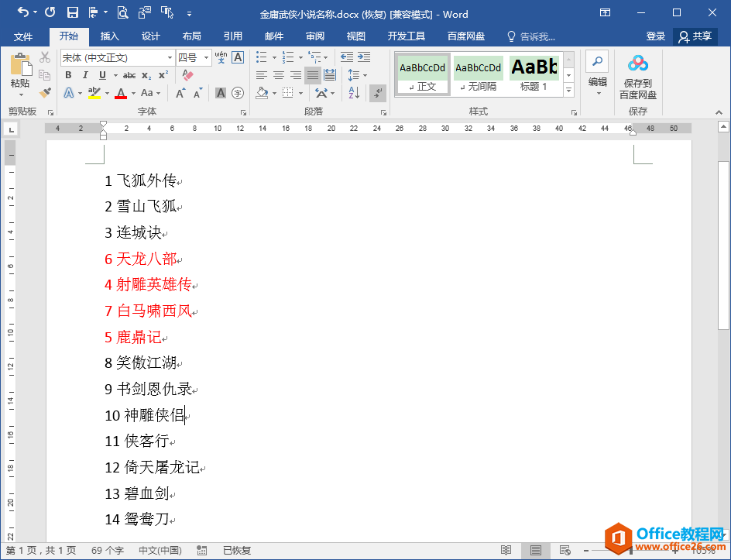The image size is (731, 560).
Task: Expand line spacing dropdown arrow
Action: tap(365, 75)
